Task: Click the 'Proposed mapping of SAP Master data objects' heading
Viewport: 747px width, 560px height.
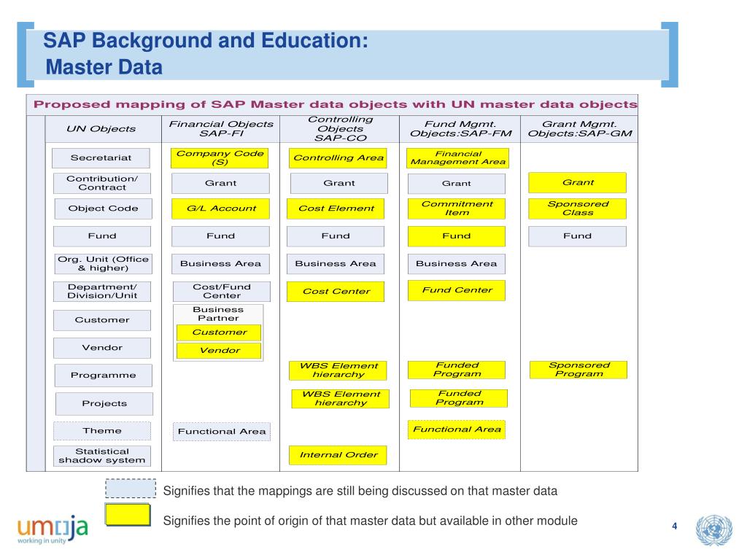Action: click(x=336, y=104)
